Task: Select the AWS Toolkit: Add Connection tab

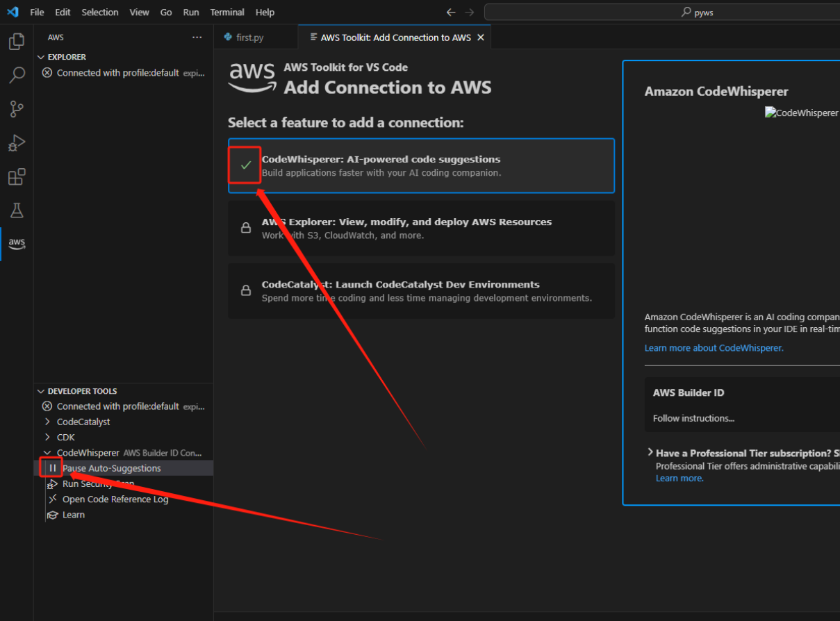Action: [x=395, y=38]
